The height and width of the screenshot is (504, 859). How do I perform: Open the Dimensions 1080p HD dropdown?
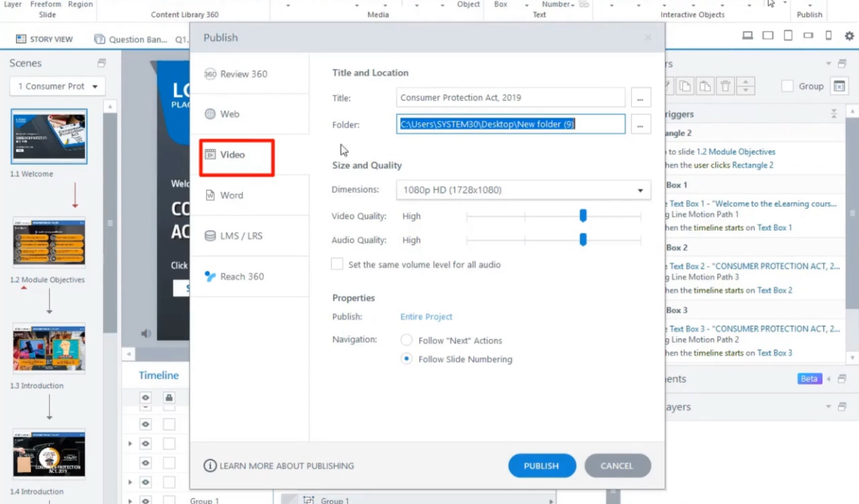(x=523, y=190)
